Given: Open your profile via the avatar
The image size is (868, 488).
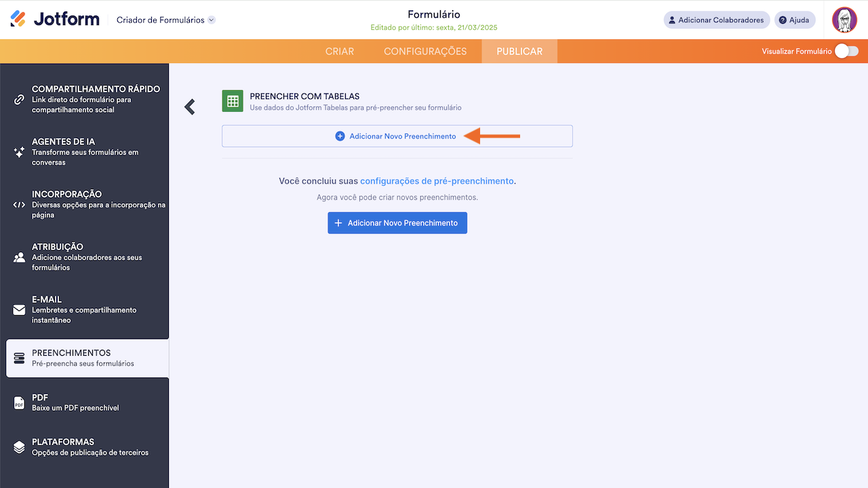Looking at the screenshot, I should pyautogui.click(x=844, y=19).
